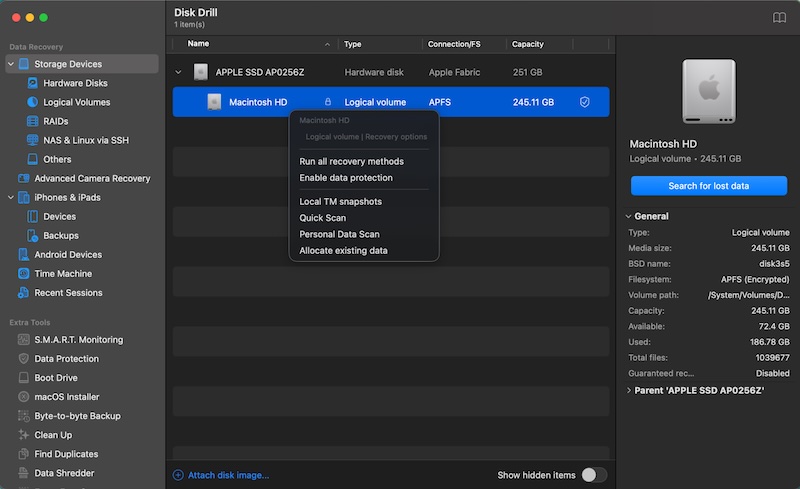800x489 pixels.
Task: Click the Storage Devices sidebar icon
Action: click(x=23, y=64)
